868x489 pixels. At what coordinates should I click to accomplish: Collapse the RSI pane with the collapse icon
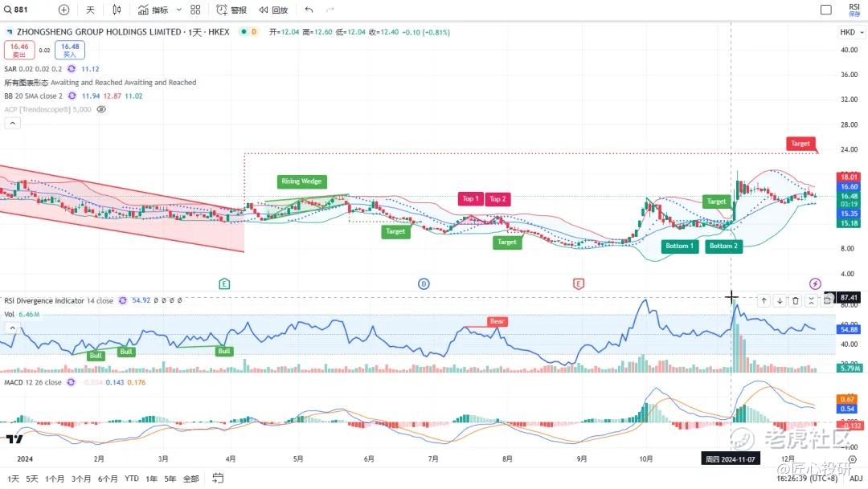click(811, 300)
